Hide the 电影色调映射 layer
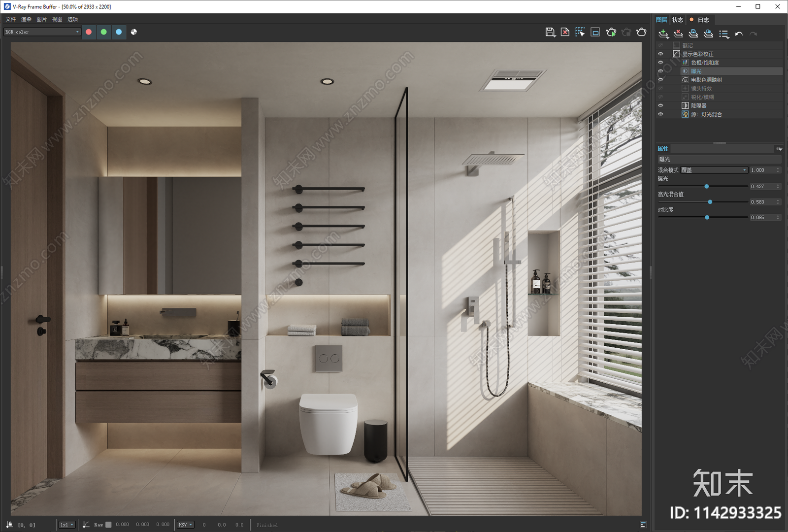The image size is (788, 532). (x=660, y=80)
